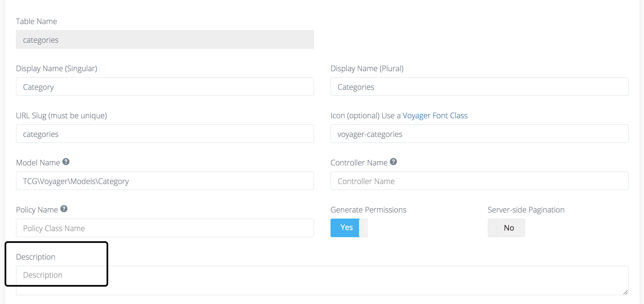Click the Generate Permissions label
The image size is (644, 304).
(x=368, y=210)
